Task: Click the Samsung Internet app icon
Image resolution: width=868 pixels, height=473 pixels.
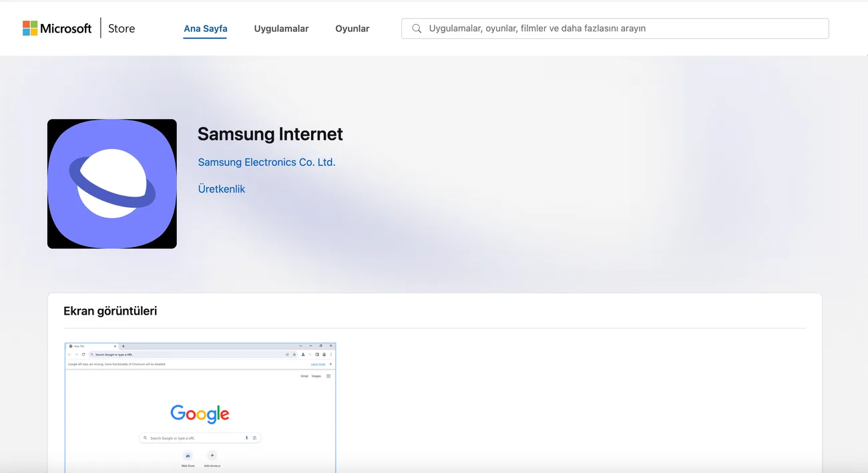Action: pos(112,184)
